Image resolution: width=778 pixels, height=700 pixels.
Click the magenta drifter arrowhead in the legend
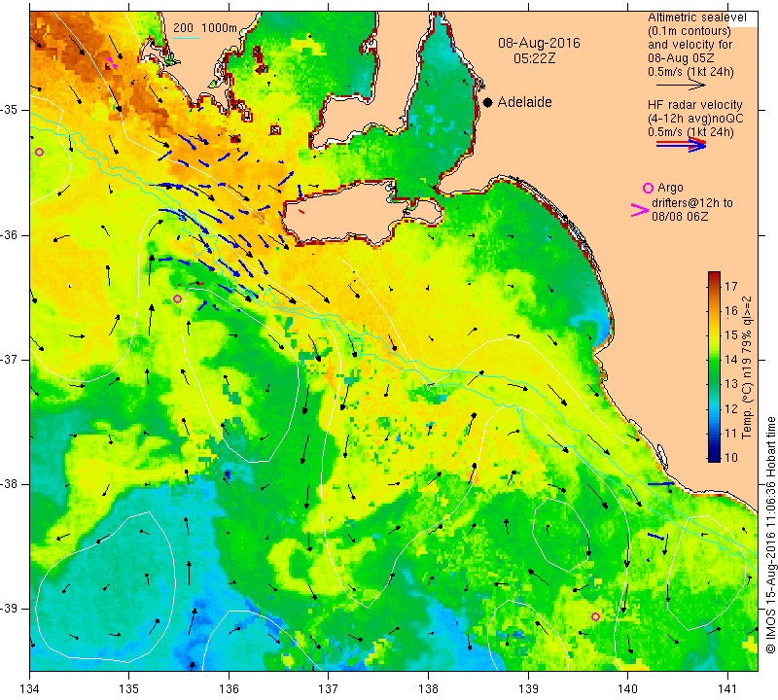pyautogui.click(x=639, y=210)
